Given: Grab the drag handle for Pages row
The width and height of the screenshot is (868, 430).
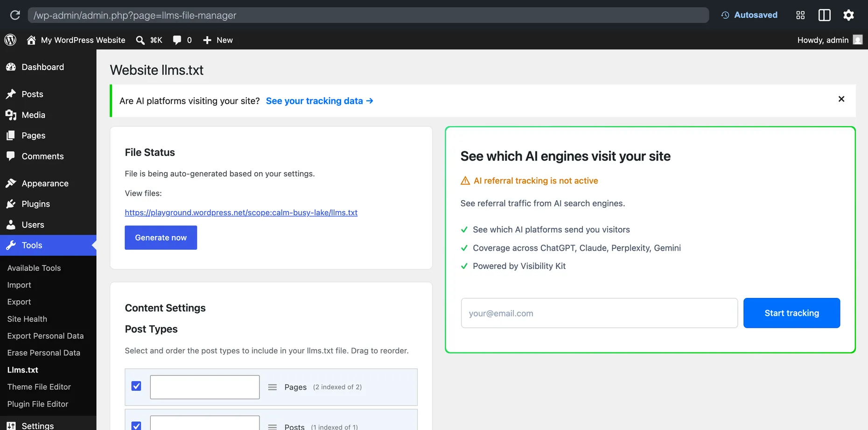Looking at the screenshot, I should [x=273, y=387].
